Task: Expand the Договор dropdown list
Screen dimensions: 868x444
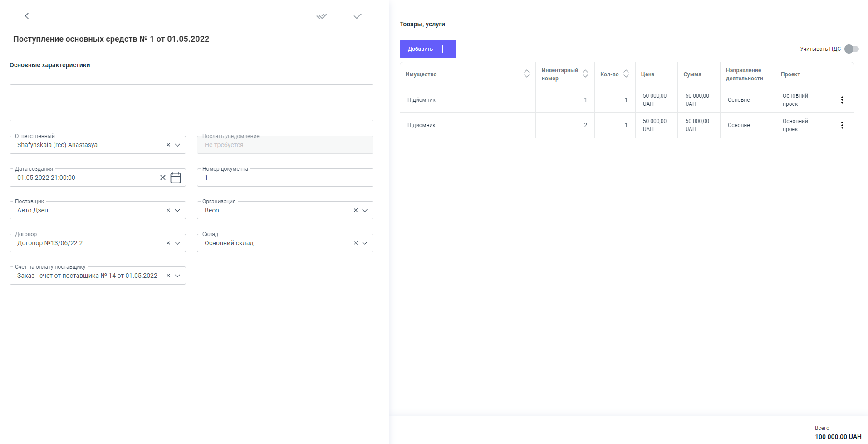Action: tap(177, 243)
